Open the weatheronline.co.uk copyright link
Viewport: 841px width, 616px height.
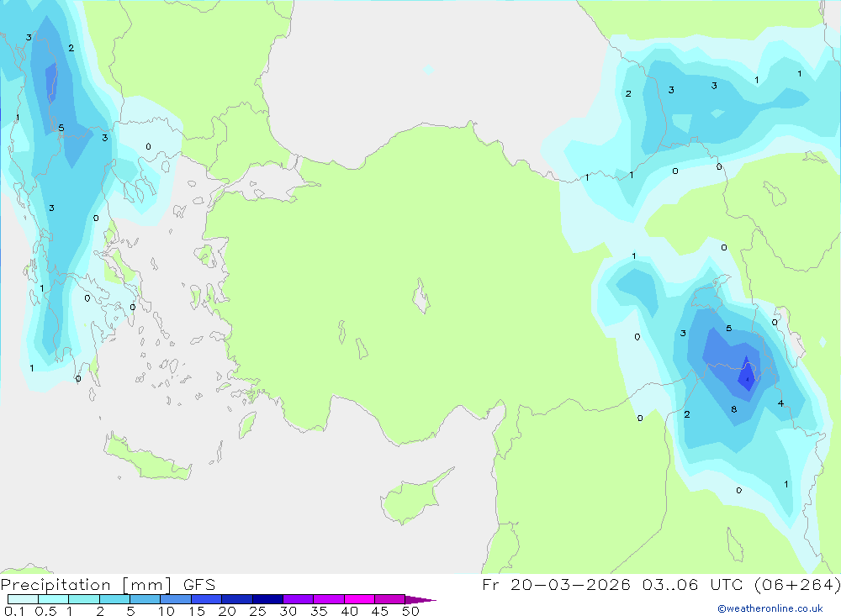[770, 608]
